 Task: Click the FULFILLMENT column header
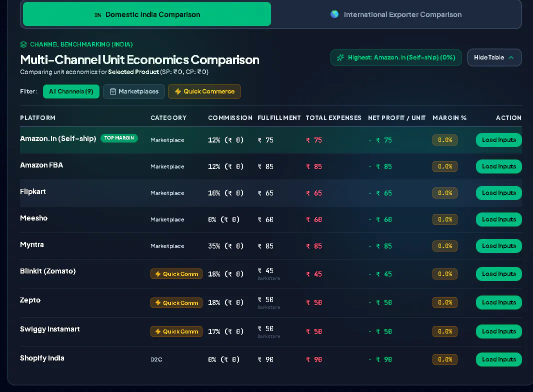click(x=279, y=117)
